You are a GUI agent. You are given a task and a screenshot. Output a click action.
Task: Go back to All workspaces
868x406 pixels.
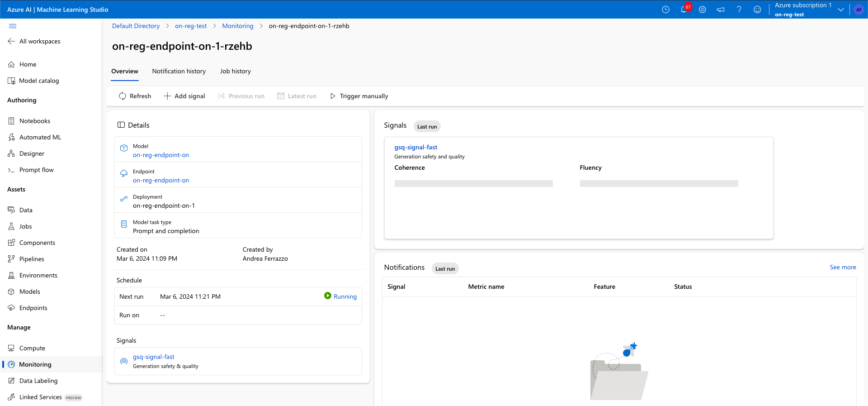[34, 41]
